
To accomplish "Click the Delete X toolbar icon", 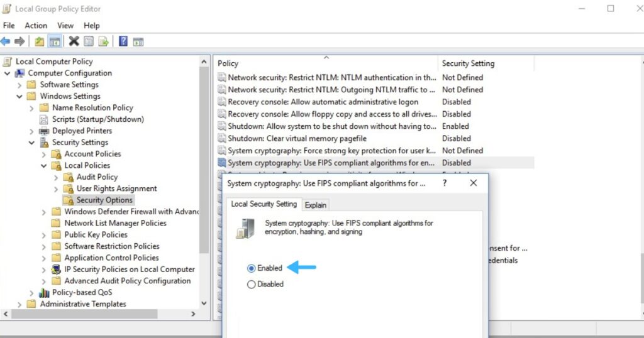I will [x=74, y=41].
